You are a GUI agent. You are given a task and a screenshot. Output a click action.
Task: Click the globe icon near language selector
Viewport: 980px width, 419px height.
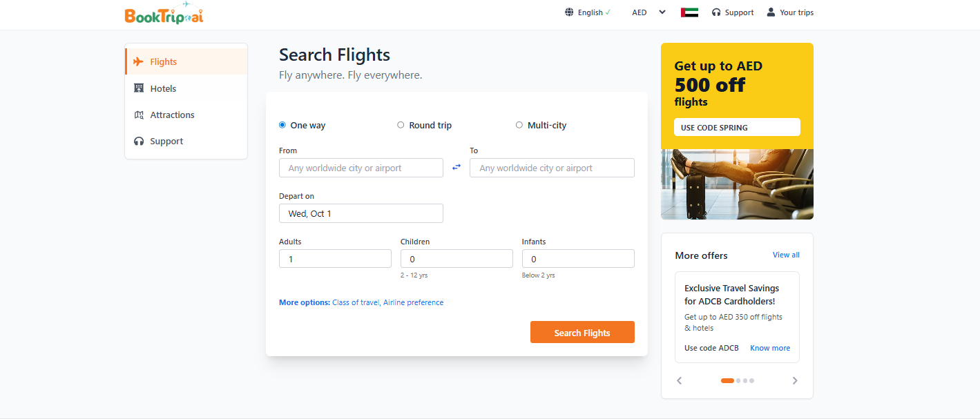(569, 12)
